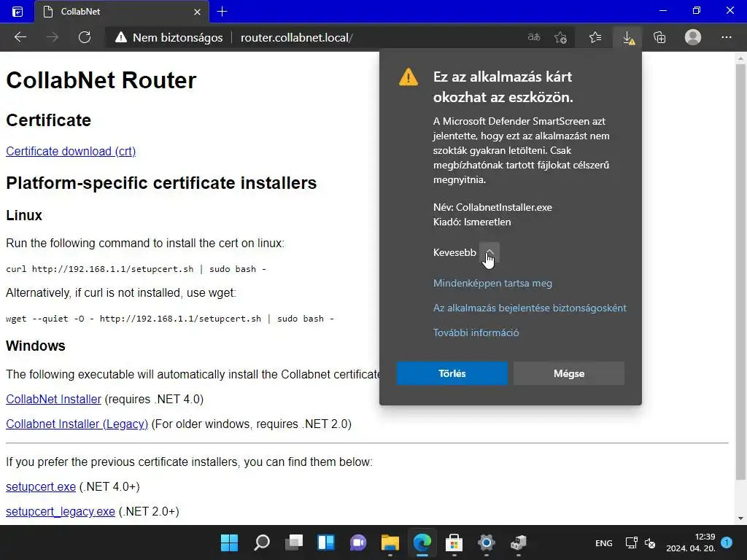Click the forward navigation arrow
Viewport: 747px width, 560px height.
53,37
